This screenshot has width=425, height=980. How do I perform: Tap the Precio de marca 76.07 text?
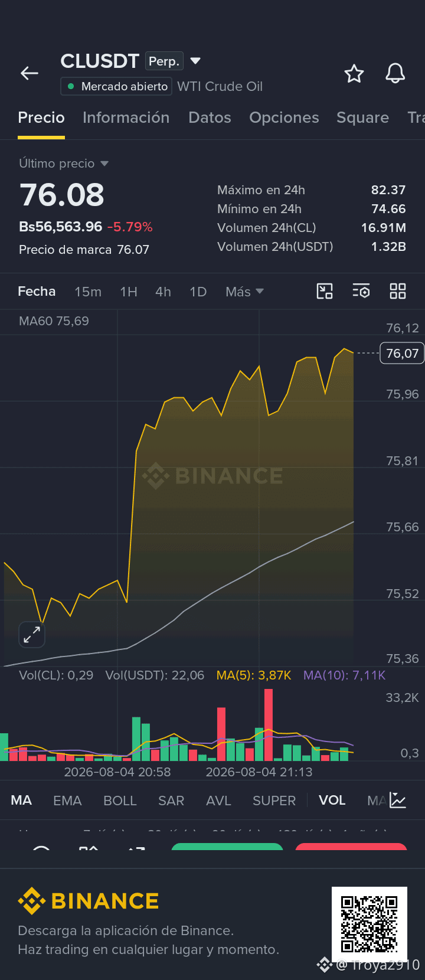tap(84, 250)
